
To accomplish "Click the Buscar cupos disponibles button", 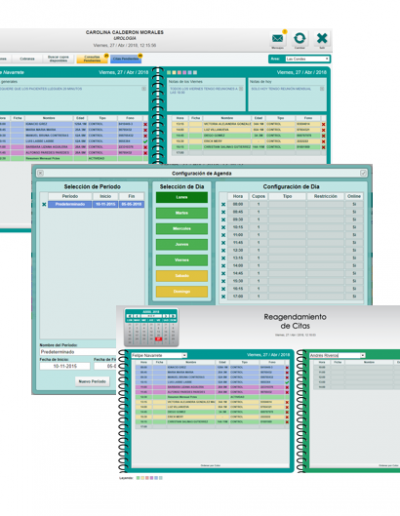I will [x=58, y=59].
